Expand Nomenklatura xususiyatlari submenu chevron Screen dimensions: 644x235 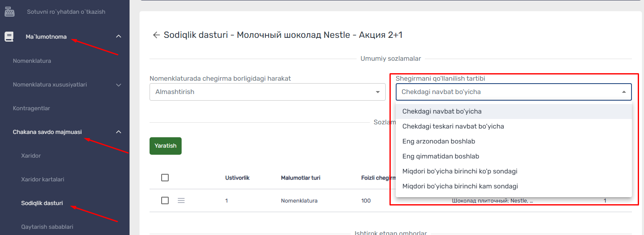pyautogui.click(x=119, y=85)
